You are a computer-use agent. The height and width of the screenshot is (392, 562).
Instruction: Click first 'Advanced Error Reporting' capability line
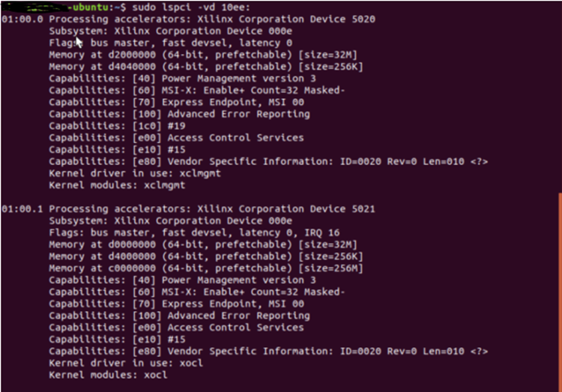179,114
